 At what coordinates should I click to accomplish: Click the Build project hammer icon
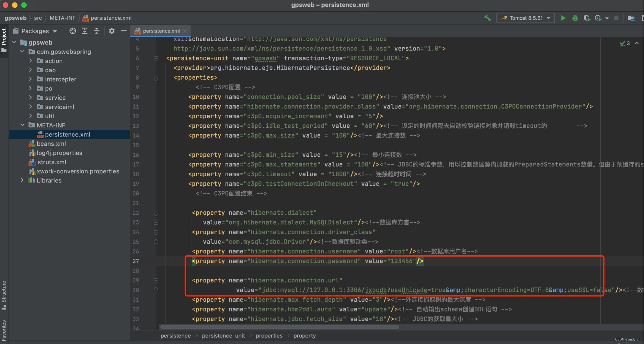pyautogui.click(x=487, y=18)
